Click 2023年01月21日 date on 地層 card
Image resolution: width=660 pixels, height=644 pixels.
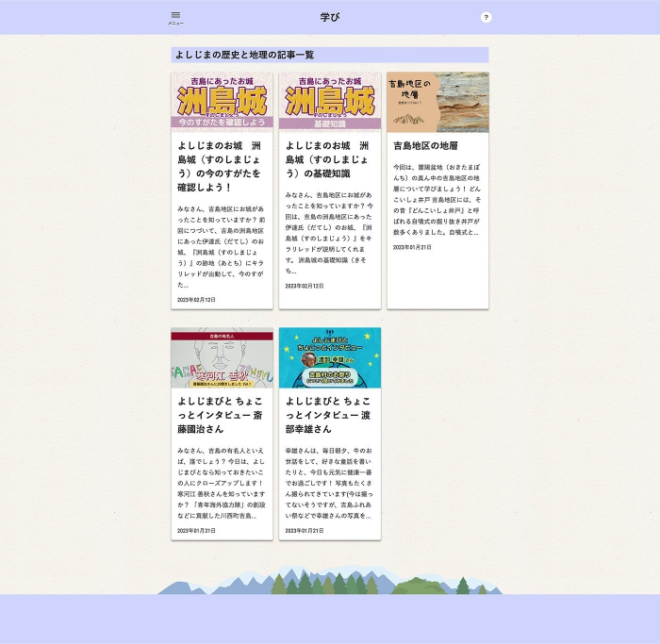pos(412,247)
